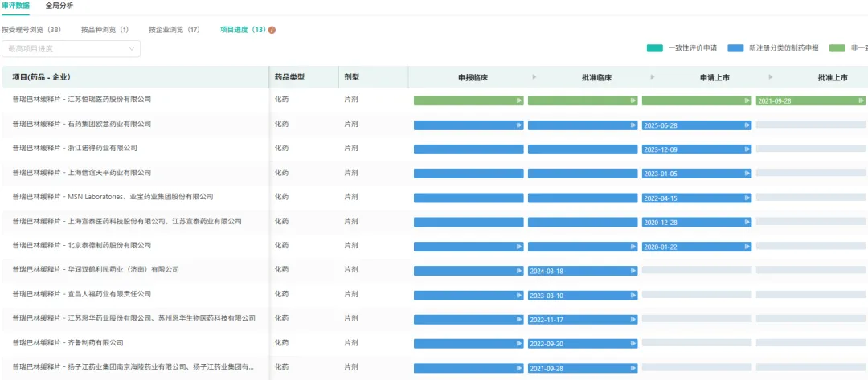The height and width of the screenshot is (380, 868).
Task: Click the arrow between 申请上市 and 批准上市 headers
Action: 771,77
